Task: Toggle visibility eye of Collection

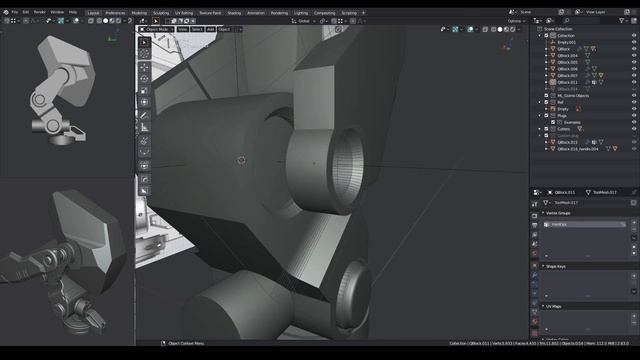Action: coord(634,36)
